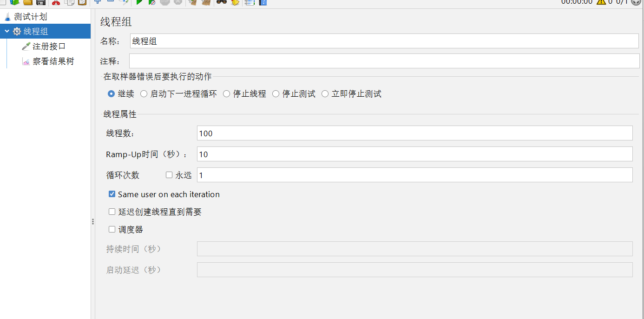Select 测试计划 in the tree
The width and height of the screenshot is (644, 319).
click(31, 17)
